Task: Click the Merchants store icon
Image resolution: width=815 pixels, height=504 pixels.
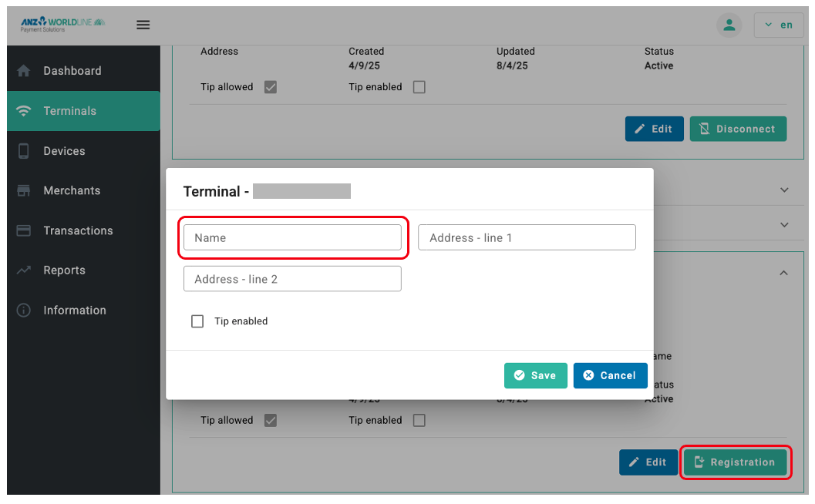Action: [x=24, y=190]
